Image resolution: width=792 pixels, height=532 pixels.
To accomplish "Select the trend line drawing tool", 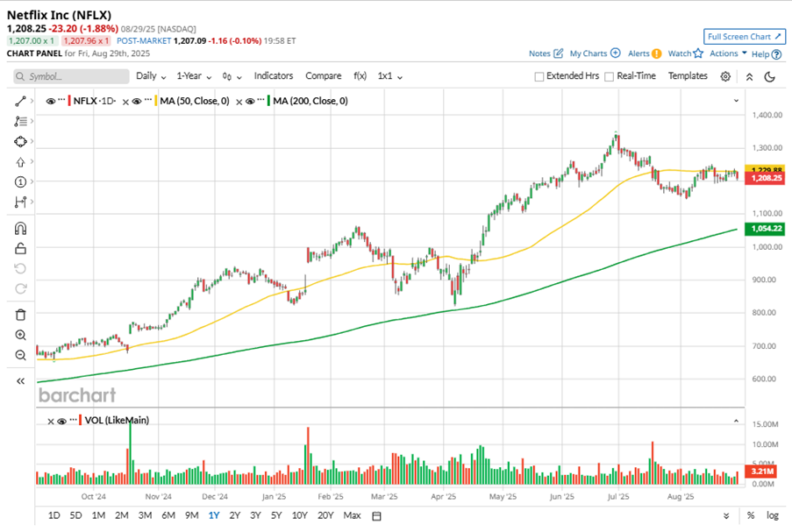I will click(20, 101).
